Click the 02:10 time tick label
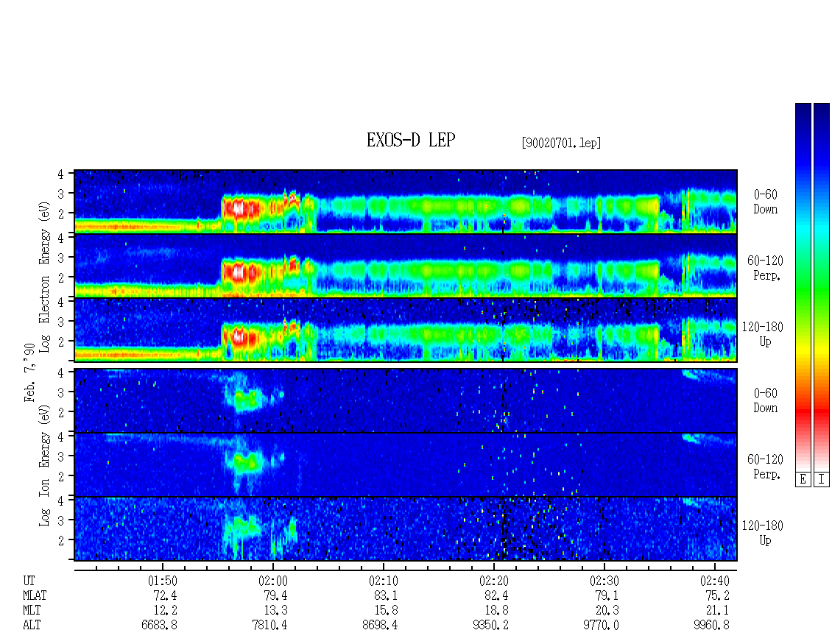The image size is (832, 644). [383, 581]
